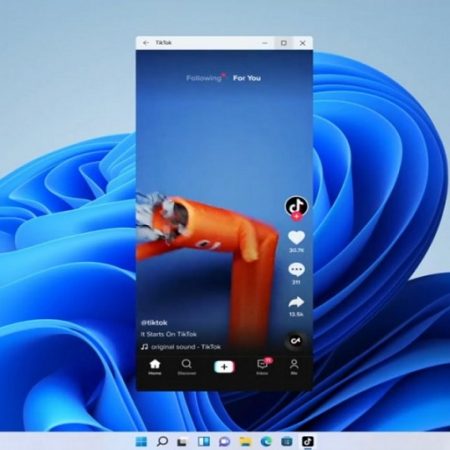Open taskbar Search magnifier icon
This screenshot has width=450, height=450.
pos(162,442)
